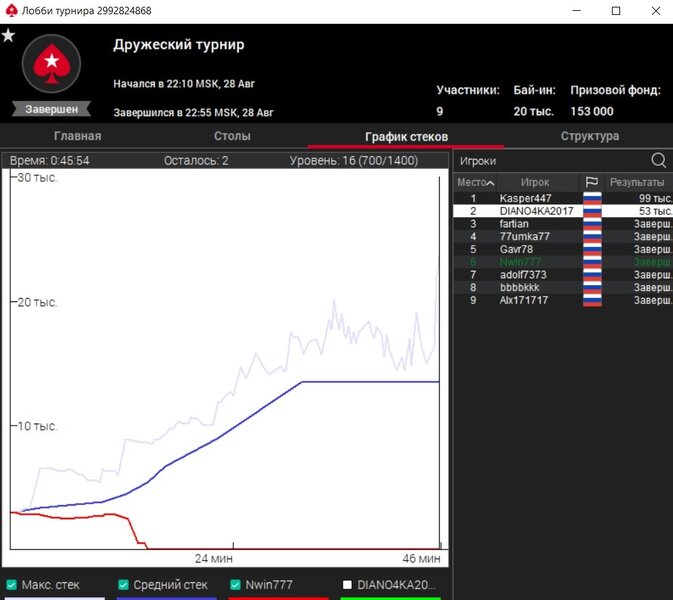673x600 pixels.
Task: Open the Структура tab
Action: [x=589, y=136]
